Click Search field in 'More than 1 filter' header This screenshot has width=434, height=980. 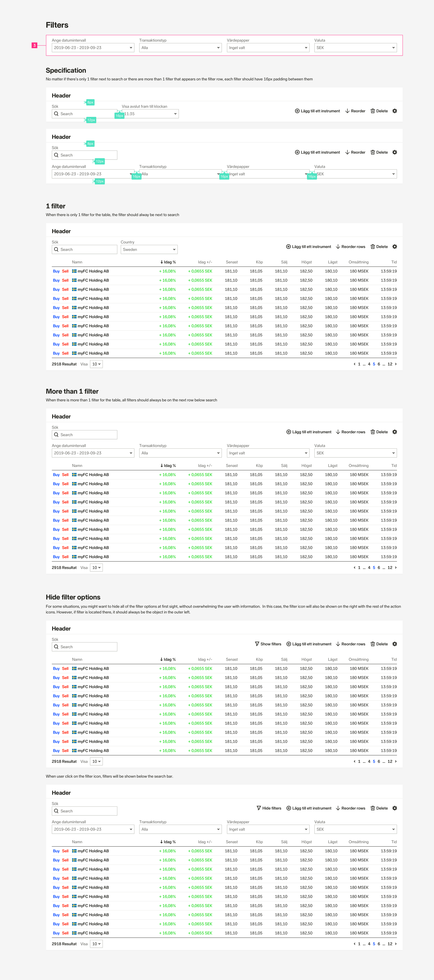point(84,435)
